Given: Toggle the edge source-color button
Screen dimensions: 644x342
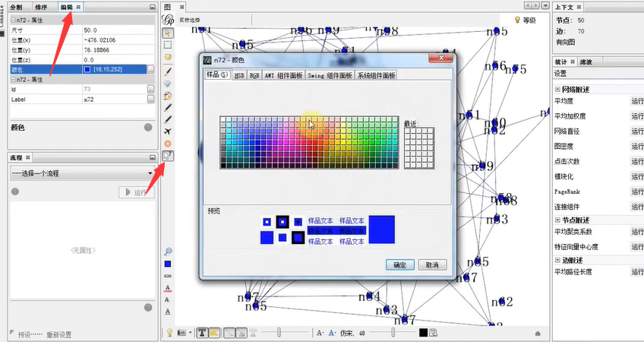Looking at the screenshot, I should (230, 333).
